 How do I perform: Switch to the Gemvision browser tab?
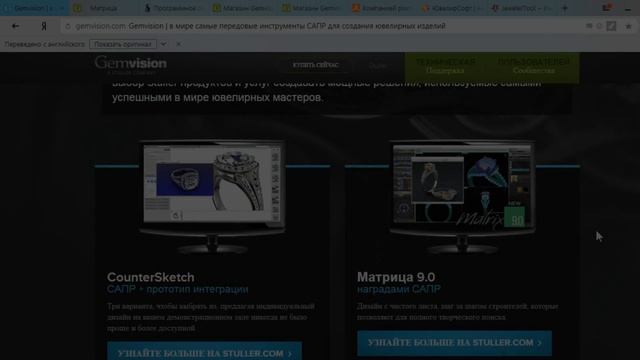(x=33, y=8)
